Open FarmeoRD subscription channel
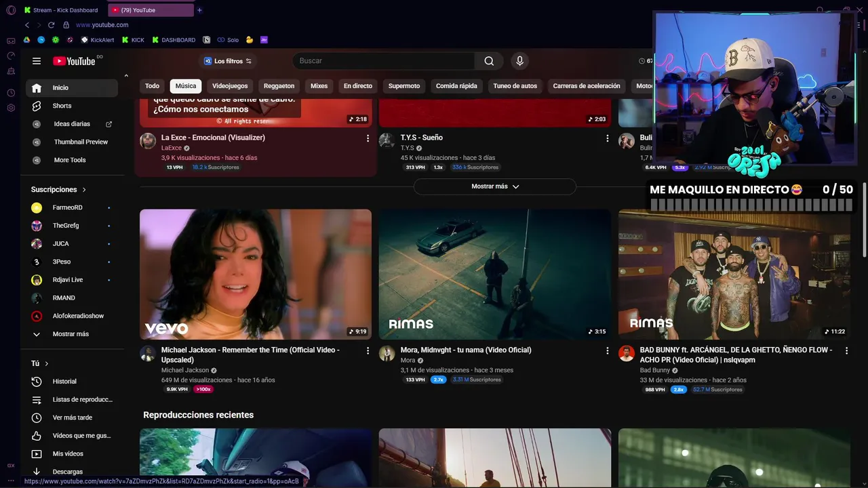Screen dimensions: 868x488 tap(72, 207)
